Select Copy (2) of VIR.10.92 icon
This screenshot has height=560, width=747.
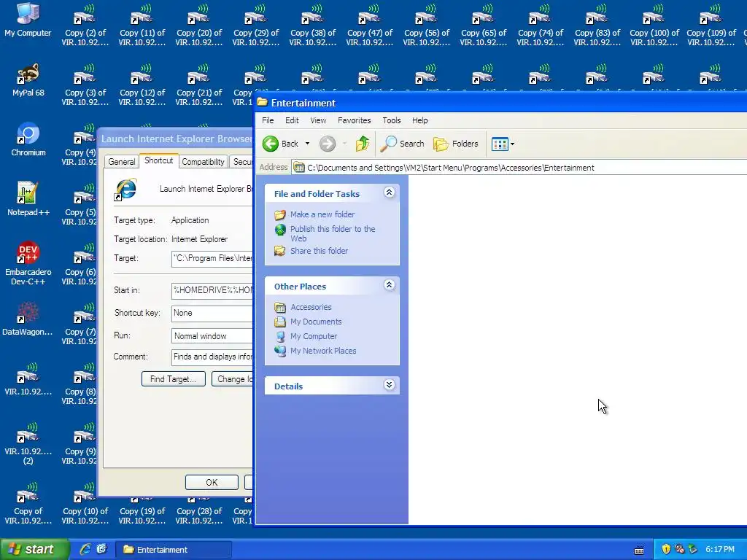pyautogui.click(x=85, y=26)
